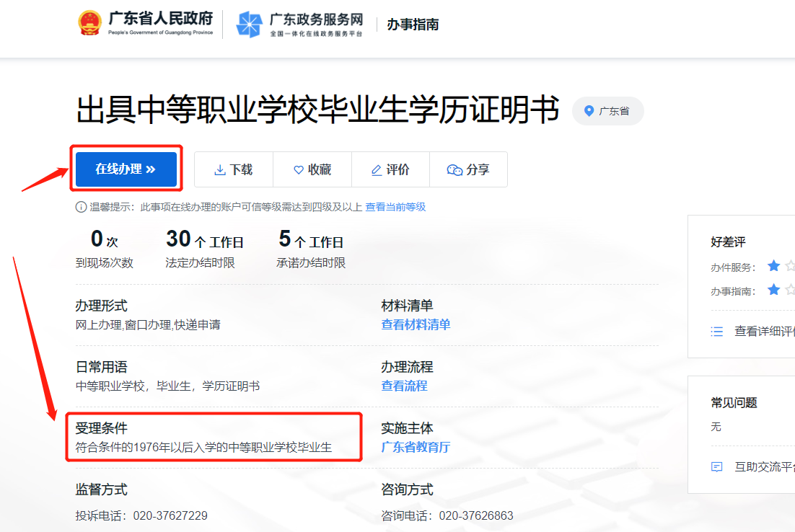
Task: Click the info circle icon before 温馨提示
Action: 80,207
